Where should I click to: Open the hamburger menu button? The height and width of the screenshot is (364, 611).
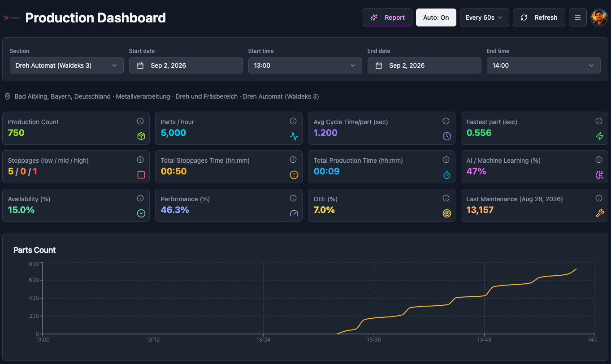tap(578, 17)
